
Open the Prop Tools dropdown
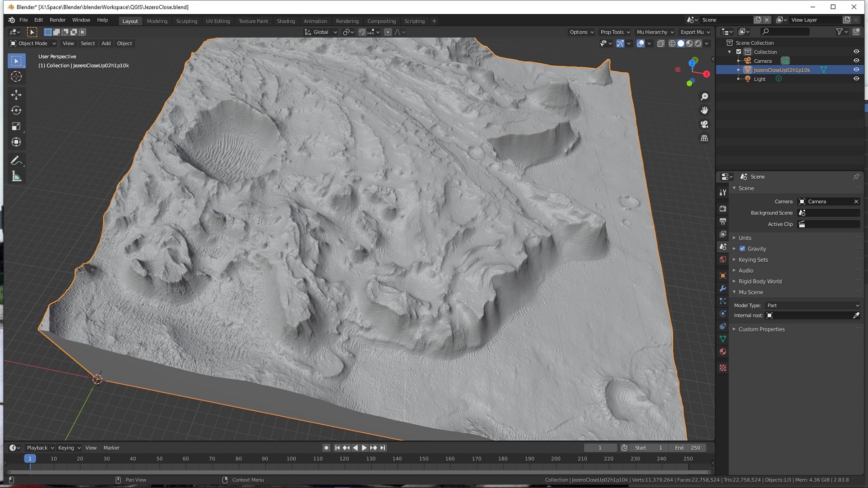click(615, 32)
